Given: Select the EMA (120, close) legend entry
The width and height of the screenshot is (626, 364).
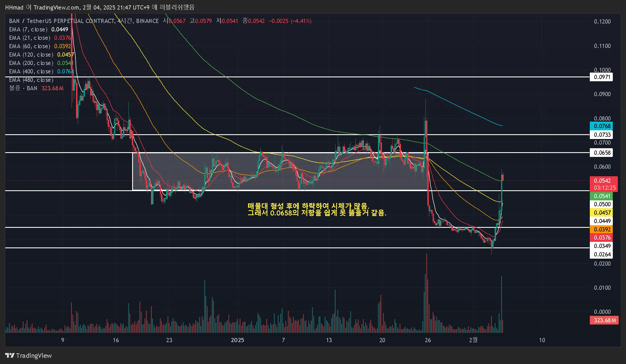Looking at the screenshot, I should [x=42, y=55].
